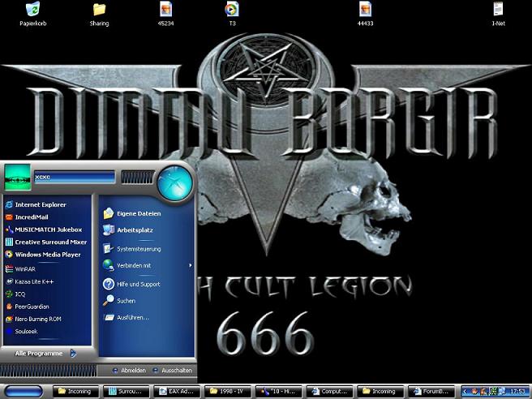
Task: Select the I-Net text file icon
Action: pos(498,14)
